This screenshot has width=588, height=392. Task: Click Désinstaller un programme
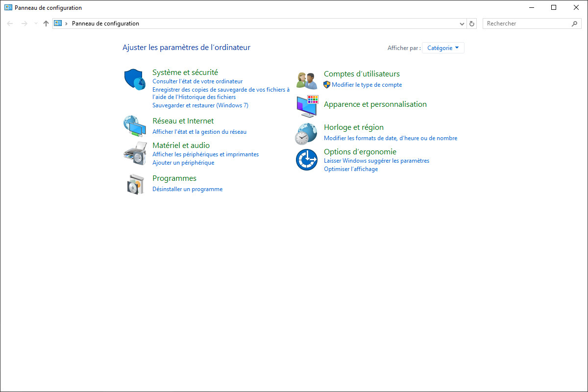[188, 189]
